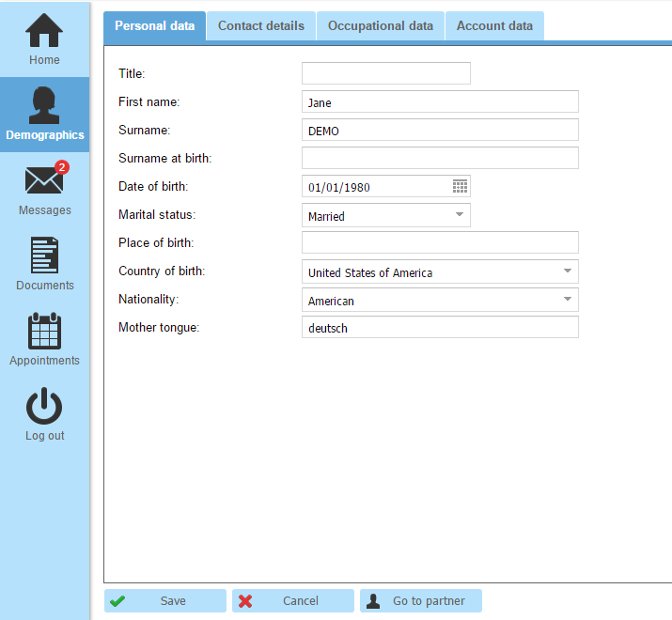This screenshot has width=672, height=620.
Task: Select the Married value in Marital status
Action: pyautogui.click(x=326, y=216)
